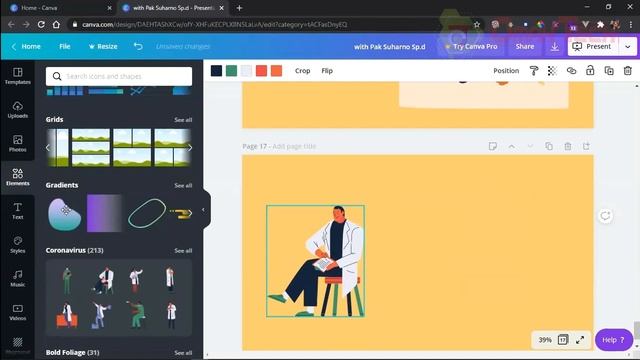The image size is (640, 360).
Task: Open the Position options
Action: (x=506, y=71)
